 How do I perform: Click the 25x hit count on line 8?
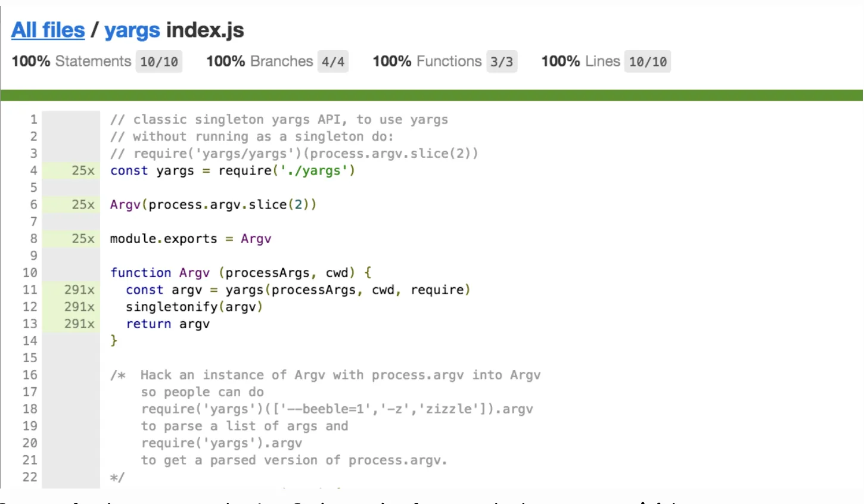pos(83,239)
